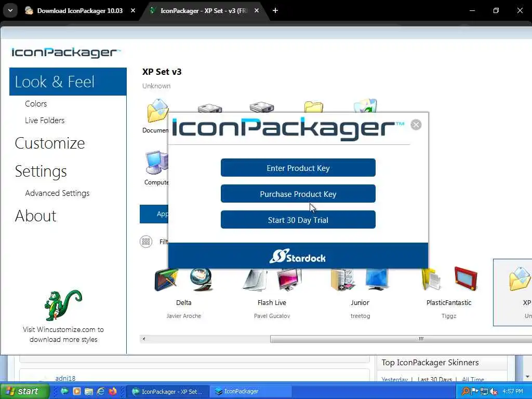Viewport: 532px width, 399px height.
Task: Click the PlasticFantastic red screen icon
Action: 465,278
